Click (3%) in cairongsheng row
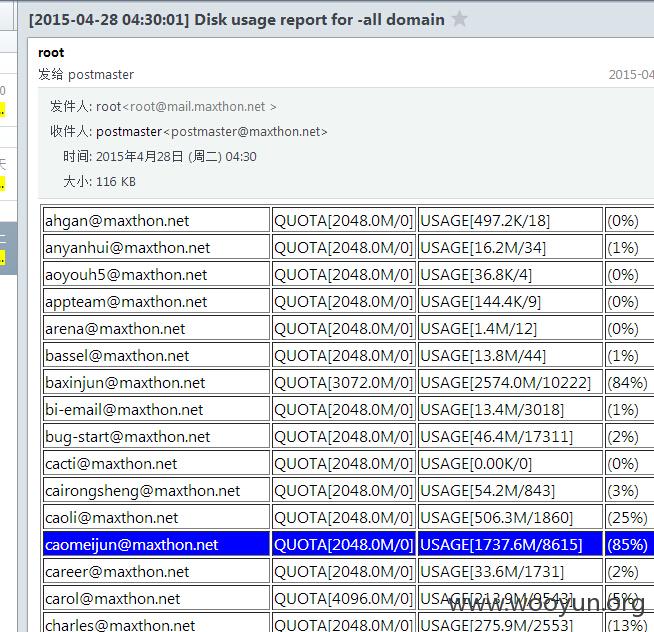The width and height of the screenshot is (654, 632). pyautogui.click(x=629, y=491)
